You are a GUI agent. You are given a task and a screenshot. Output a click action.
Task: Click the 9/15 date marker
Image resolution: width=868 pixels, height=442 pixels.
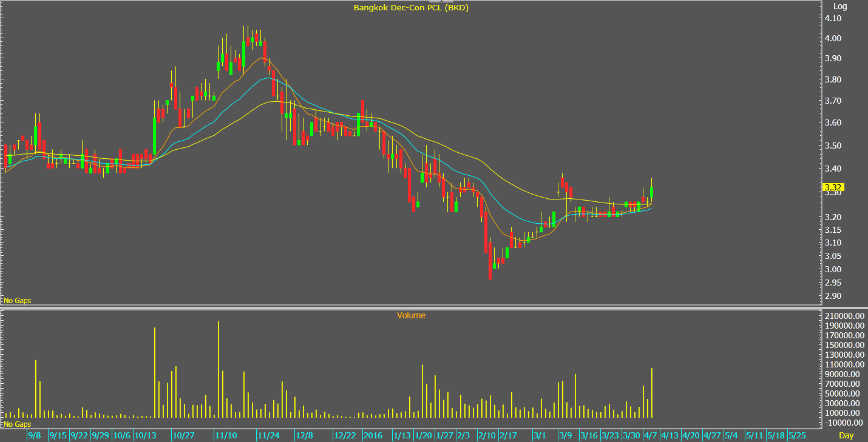(x=58, y=435)
